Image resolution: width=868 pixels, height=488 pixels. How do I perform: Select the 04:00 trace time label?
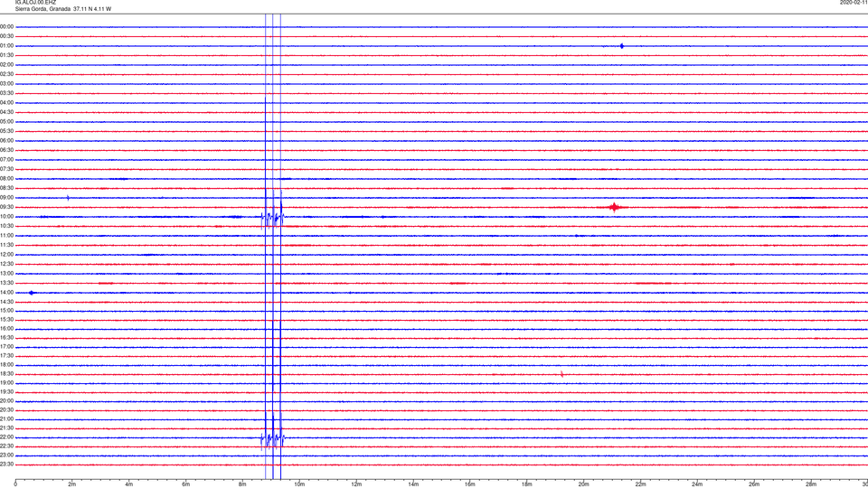(x=6, y=102)
